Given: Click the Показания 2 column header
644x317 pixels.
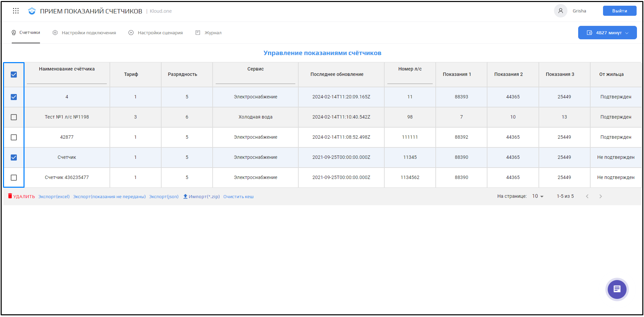Looking at the screenshot, I should click(x=508, y=74).
